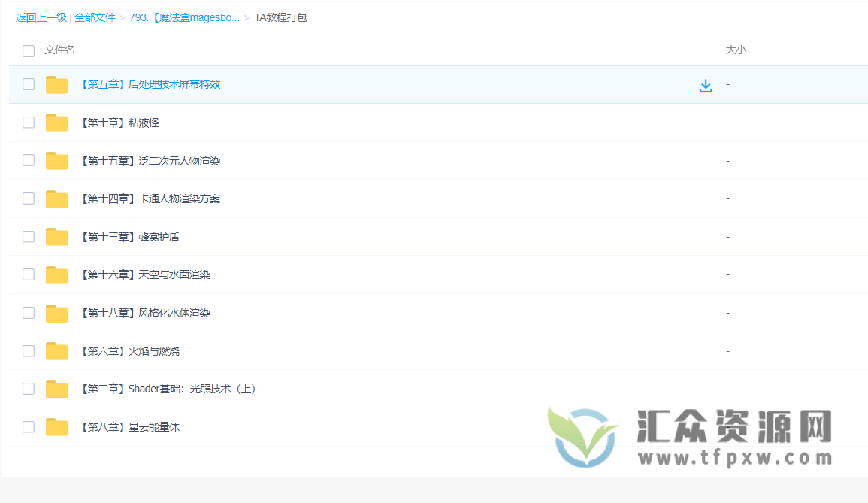868x503 pixels.
Task: Click folder icon beside 第十五章 泛二次元人物渲染
Action: point(56,161)
